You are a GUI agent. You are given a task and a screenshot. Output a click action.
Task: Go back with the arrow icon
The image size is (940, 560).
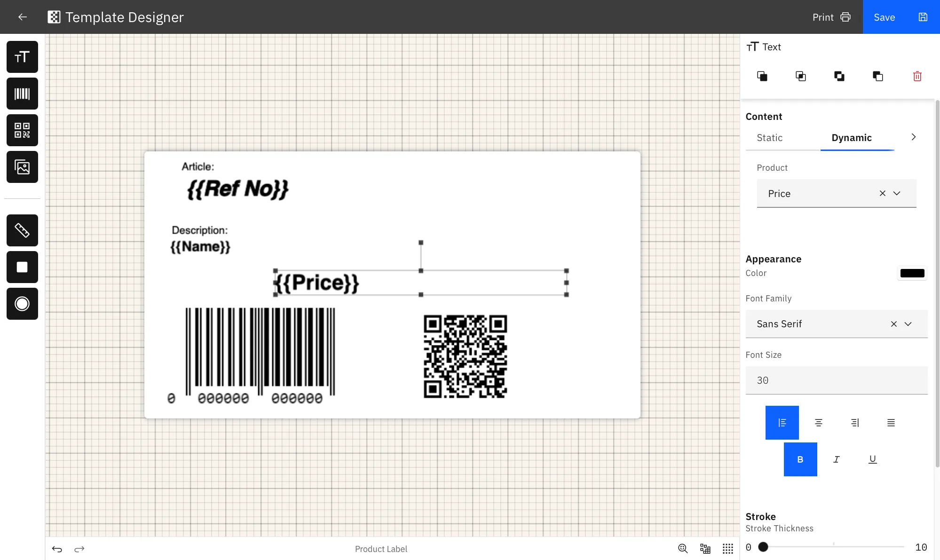click(22, 17)
